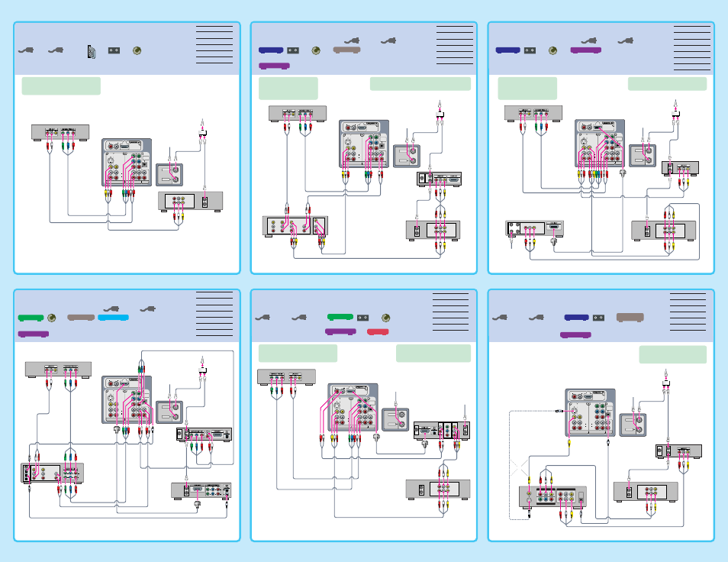This screenshot has width=728, height=562.
Task: Click the wide green label box in top-middle diagram
Action: pos(420,84)
